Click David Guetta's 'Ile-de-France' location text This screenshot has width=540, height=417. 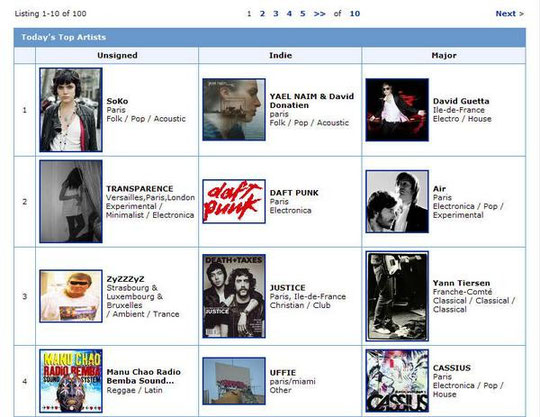459,110
